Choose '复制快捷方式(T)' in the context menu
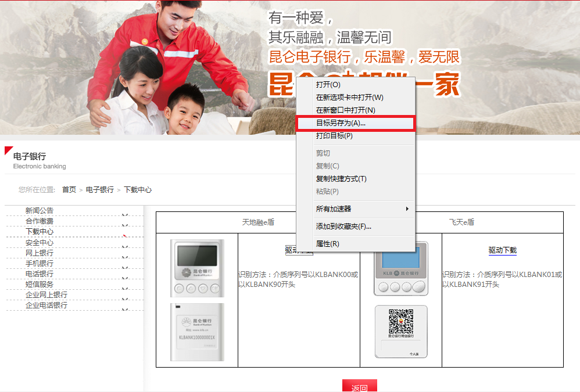580x392 pixels. point(341,179)
